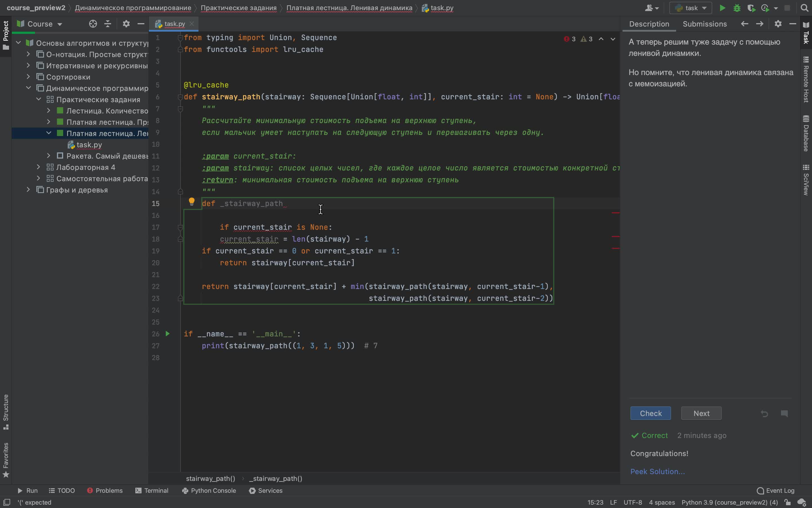Viewport: 812px width, 508px height.
Task: Select task.py file in project tree
Action: pyautogui.click(x=89, y=144)
